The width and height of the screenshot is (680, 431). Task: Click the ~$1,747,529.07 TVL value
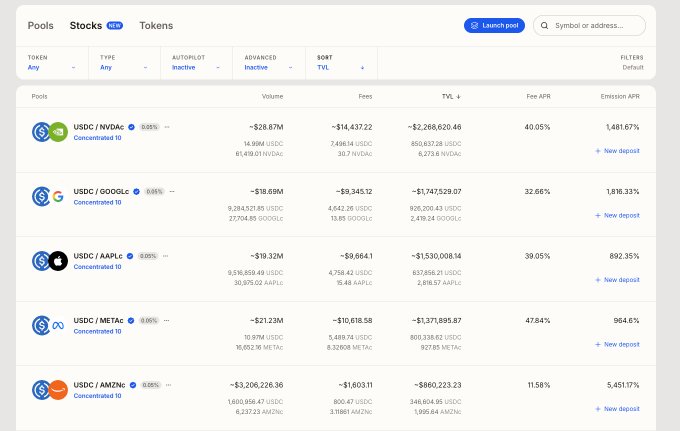pos(436,192)
